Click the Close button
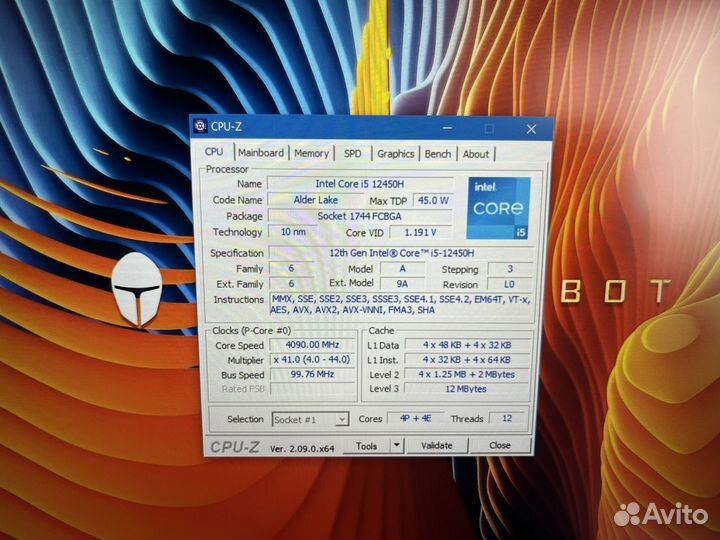The width and height of the screenshot is (720, 540). pyautogui.click(x=500, y=445)
